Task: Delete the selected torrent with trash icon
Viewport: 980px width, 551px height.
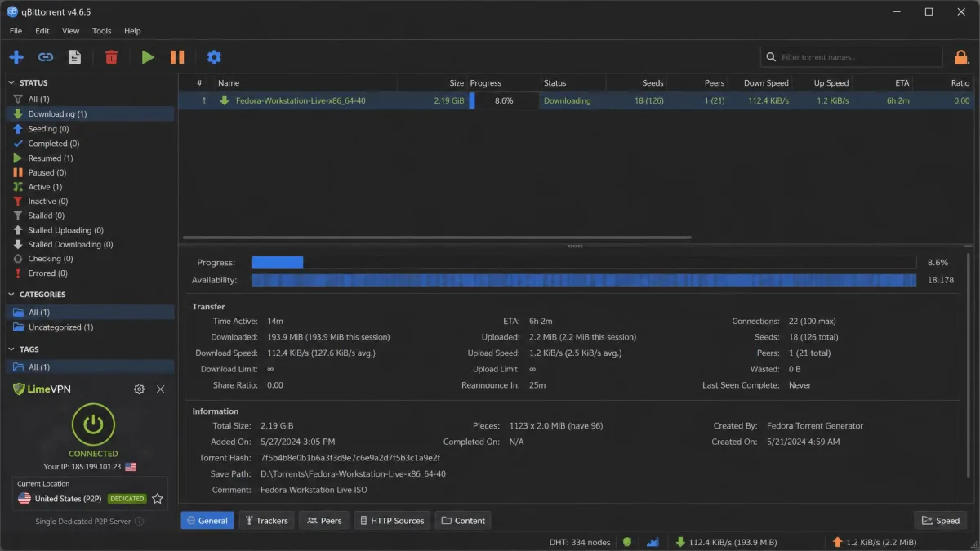Action: tap(111, 57)
